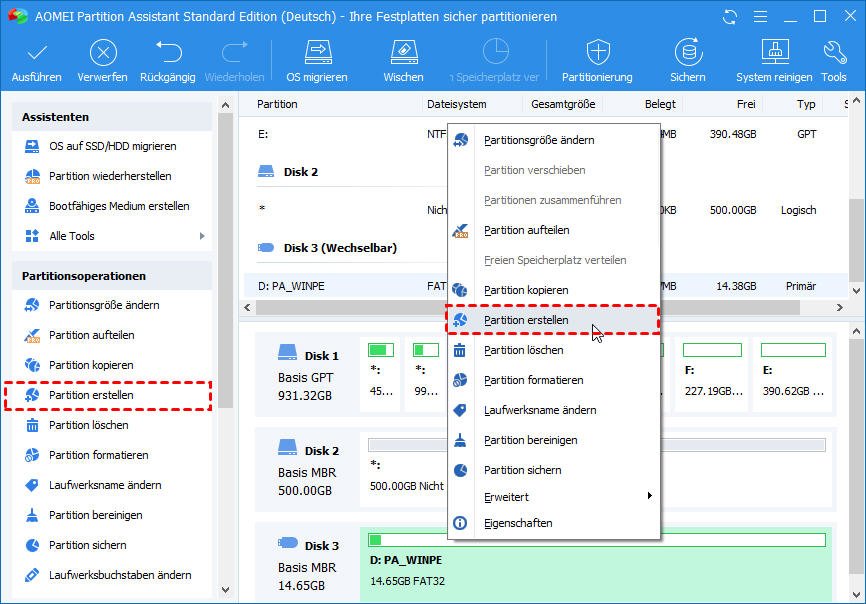This screenshot has height=604, width=866.
Task: Select Disk 2 Basis MBR in disk map
Action: (307, 469)
